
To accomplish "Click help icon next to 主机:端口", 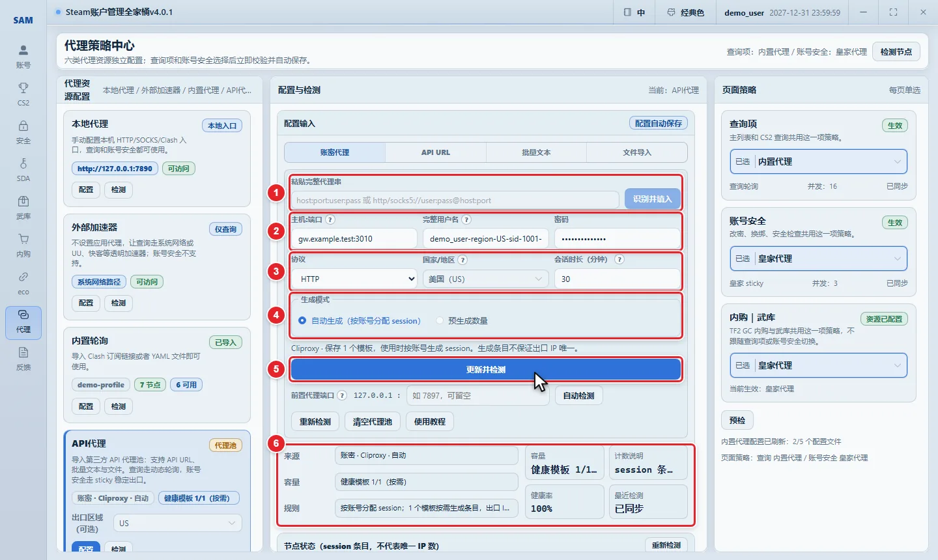I will [330, 219].
